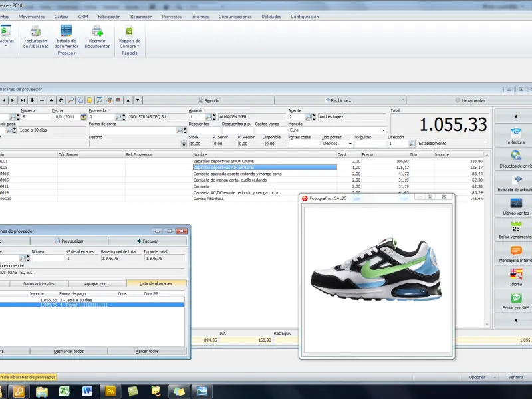
Task: Select Lista de albaranes tab
Action: (x=156, y=283)
